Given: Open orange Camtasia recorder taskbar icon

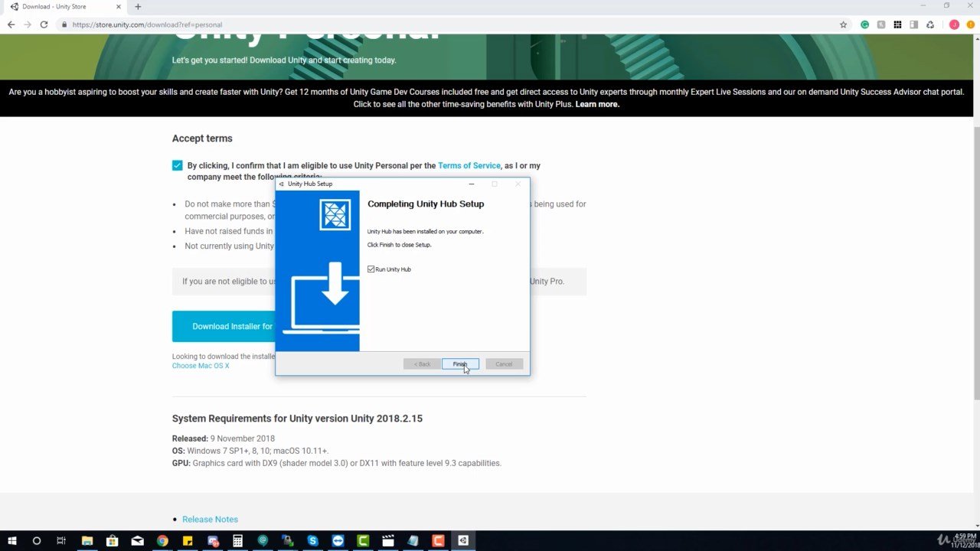Looking at the screenshot, I should point(438,540).
